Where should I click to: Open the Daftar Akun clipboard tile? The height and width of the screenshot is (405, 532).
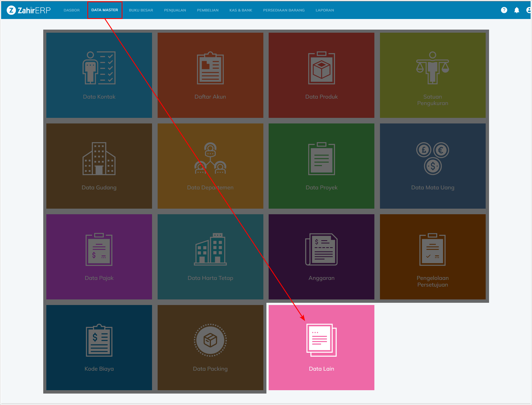(210, 75)
